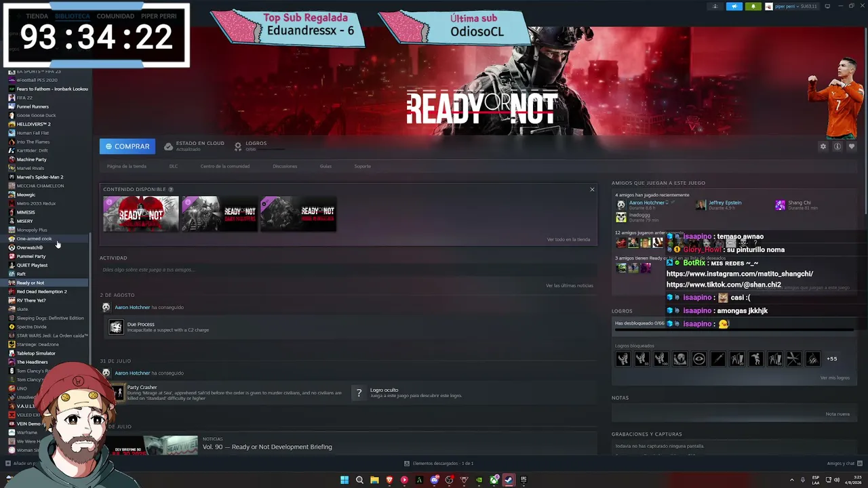
Task: Click the first locked achievement icon
Action: pos(623,359)
